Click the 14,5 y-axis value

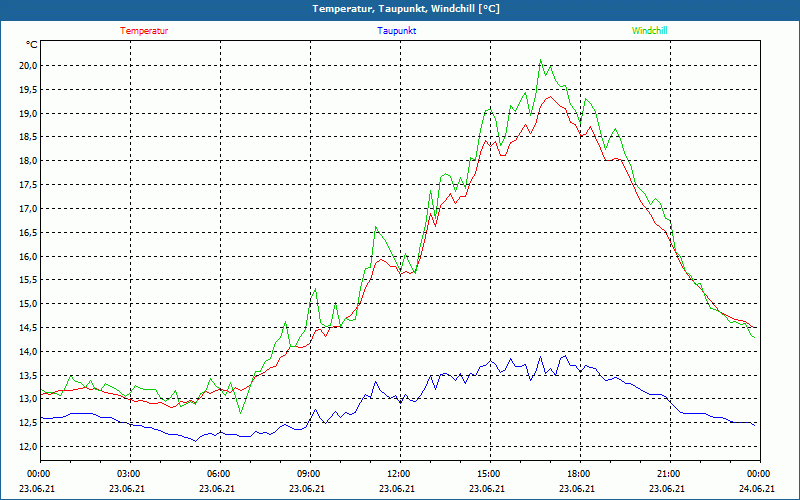(29, 328)
